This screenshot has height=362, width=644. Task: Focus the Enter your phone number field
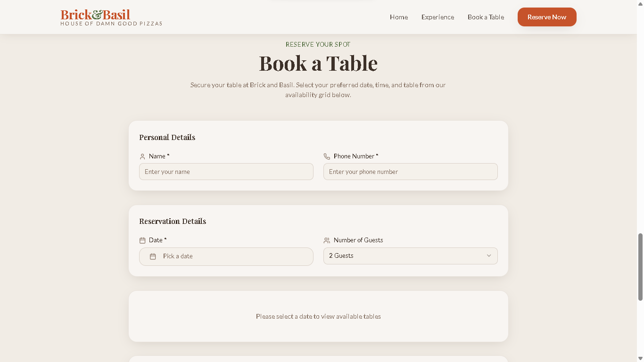pyautogui.click(x=410, y=172)
